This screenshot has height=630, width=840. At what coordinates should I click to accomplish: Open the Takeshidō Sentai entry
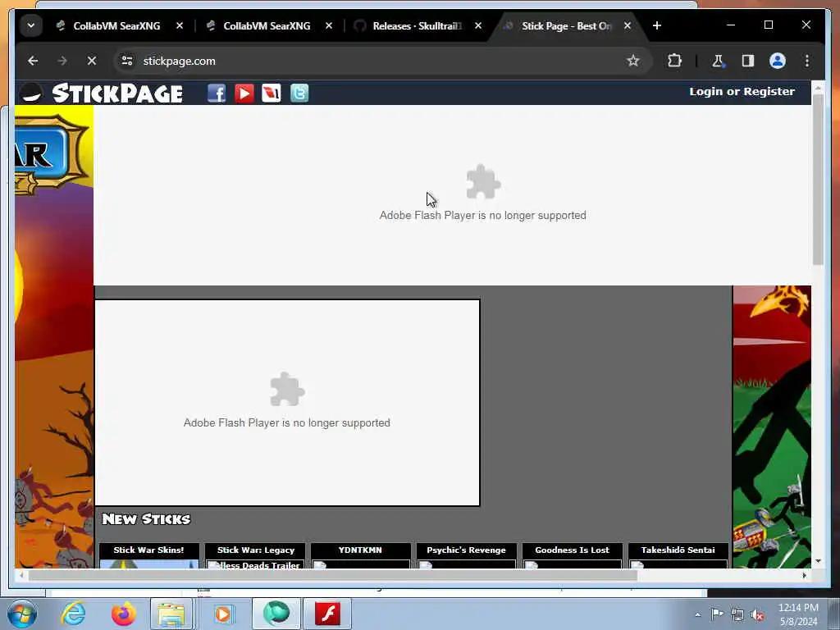[x=678, y=555]
